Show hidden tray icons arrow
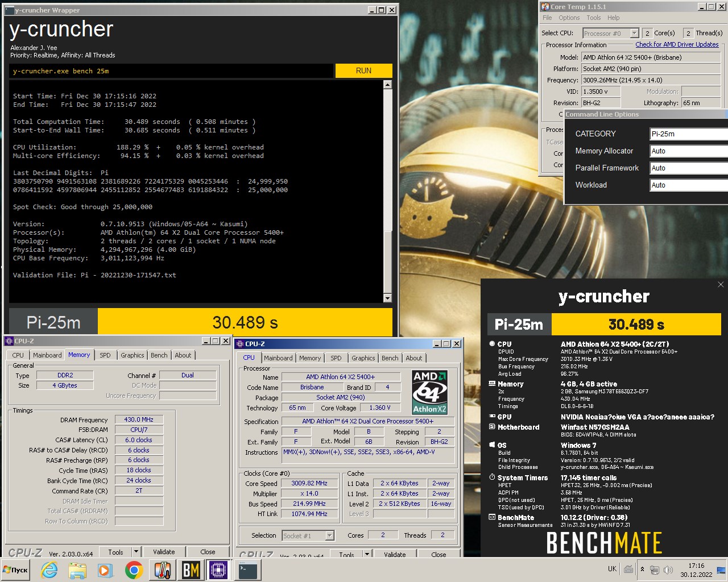Screen dimensions: 728x582 (x=642, y=569)
